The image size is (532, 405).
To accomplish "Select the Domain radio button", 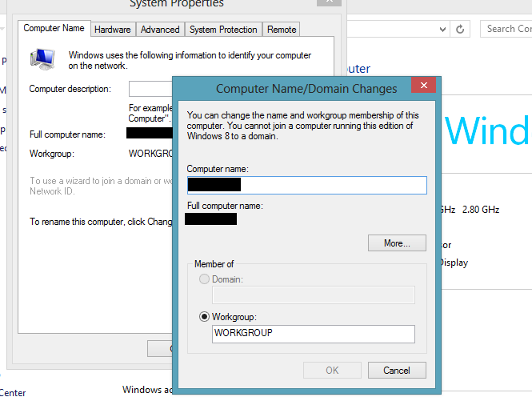I will pos(204,279).
